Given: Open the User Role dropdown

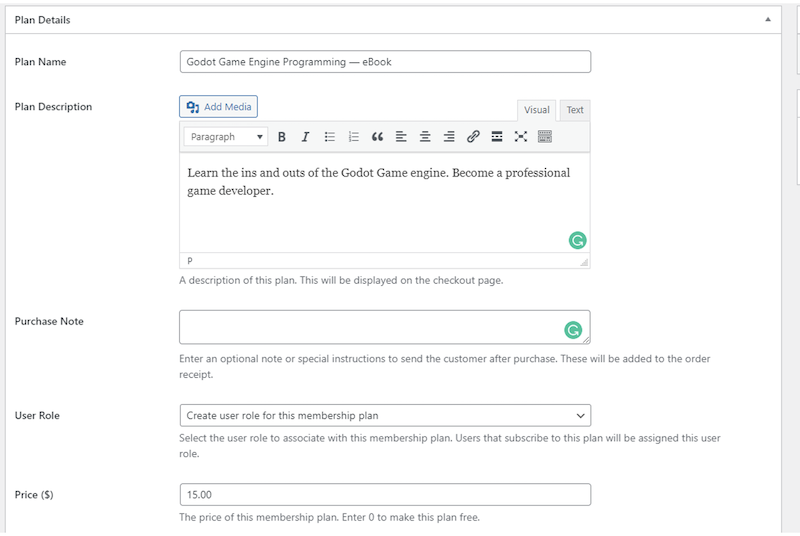Looking at the screenshot, I should (x=385, y=416).
